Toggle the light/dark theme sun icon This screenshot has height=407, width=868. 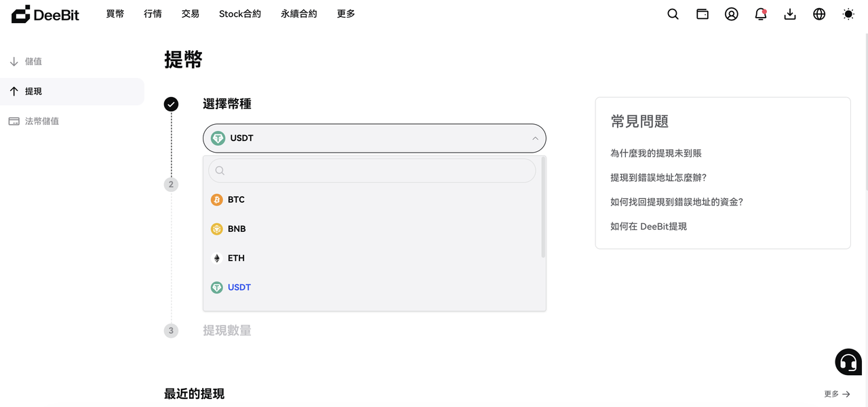[848, 14]
